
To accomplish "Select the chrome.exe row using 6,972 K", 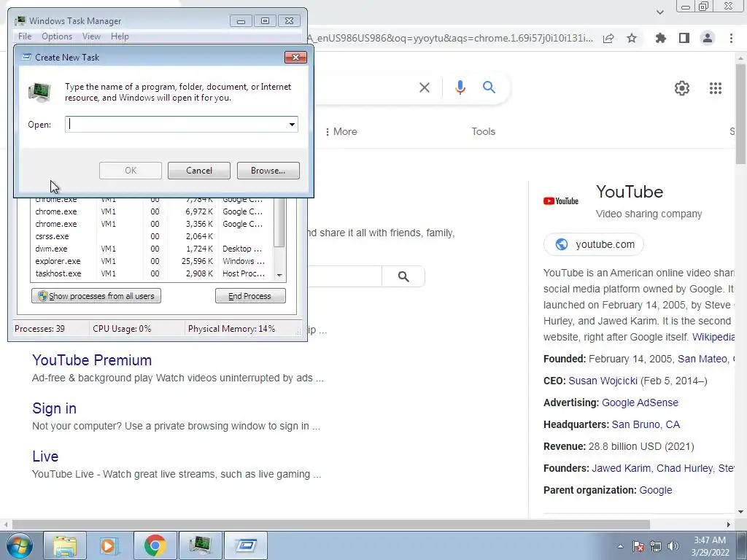I will [152, 211].
